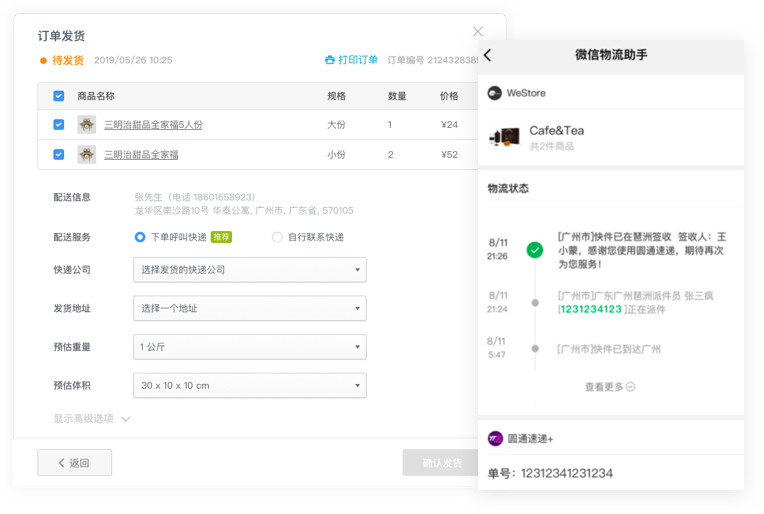Click the WeStore logo icon

(x=494, y=93)
